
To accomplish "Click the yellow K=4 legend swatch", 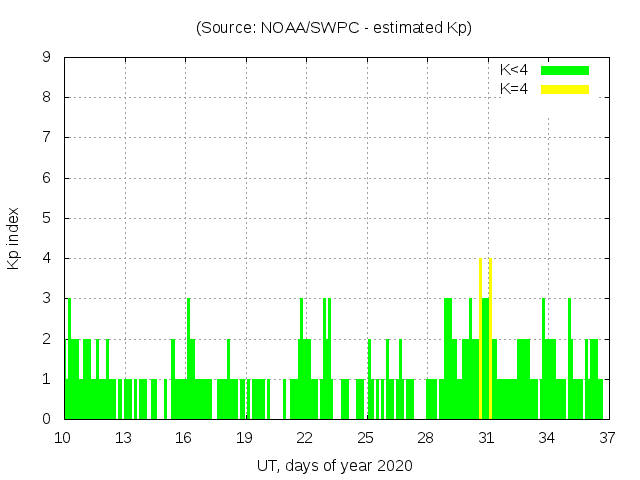I will click(565, 89).
